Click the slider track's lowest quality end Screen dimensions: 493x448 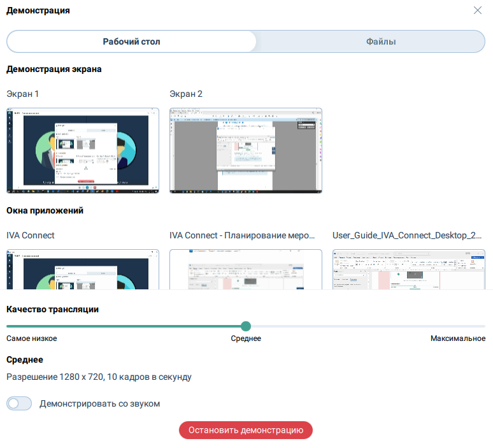coord(9,326)
